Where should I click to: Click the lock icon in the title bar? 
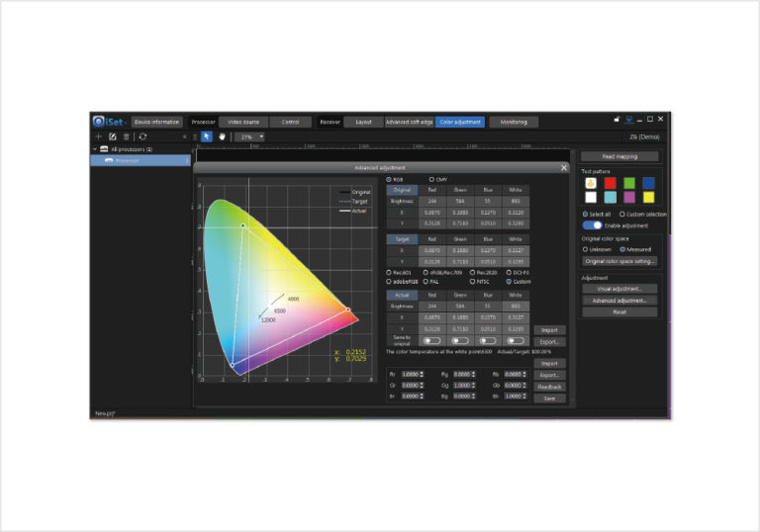click(617, 120)
